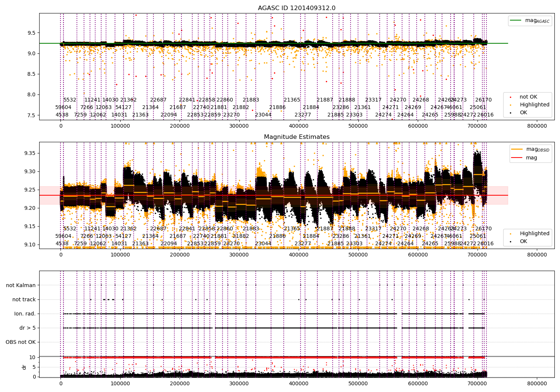Screen dimensions: 560x392
Task: Click the "8.0" y-axis tick in top plot
Action: click(31, 94)
